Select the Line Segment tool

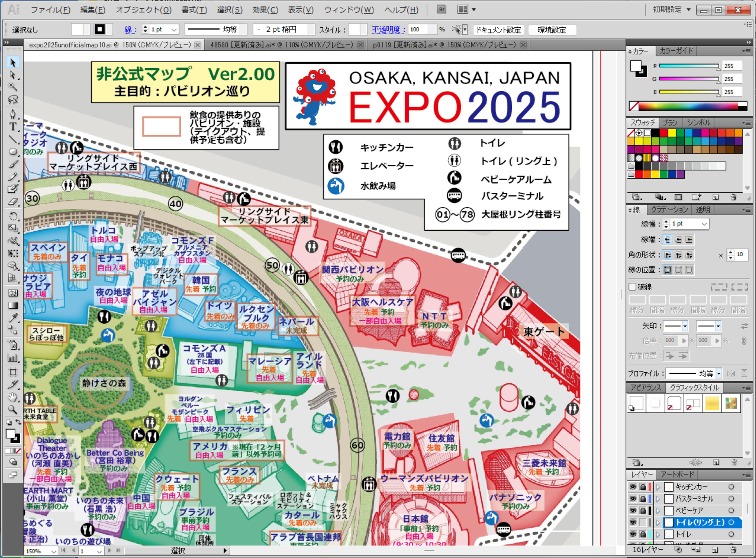(13, 139)
